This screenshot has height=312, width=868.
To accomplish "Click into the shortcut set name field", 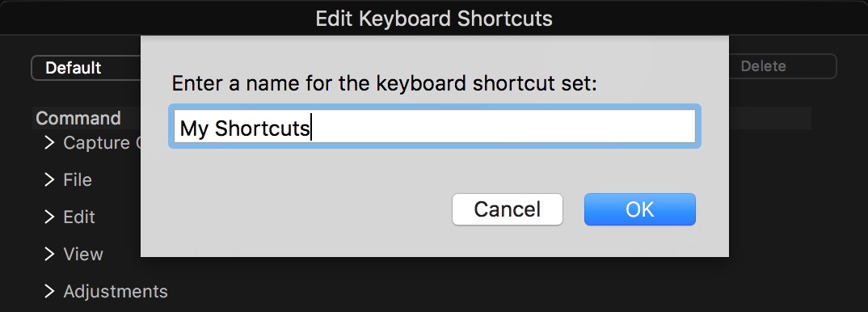I will pos(435,126).
